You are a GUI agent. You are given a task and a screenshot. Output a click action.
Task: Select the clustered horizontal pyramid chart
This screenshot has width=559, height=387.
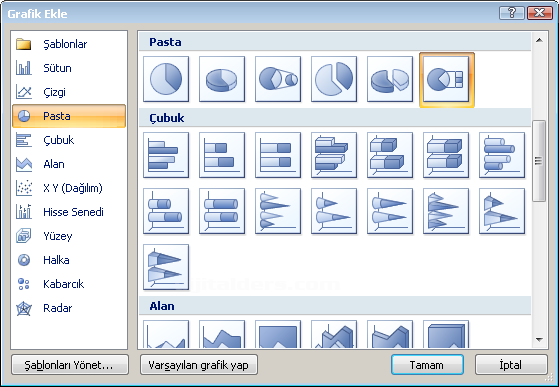click(x=446, y=211)
